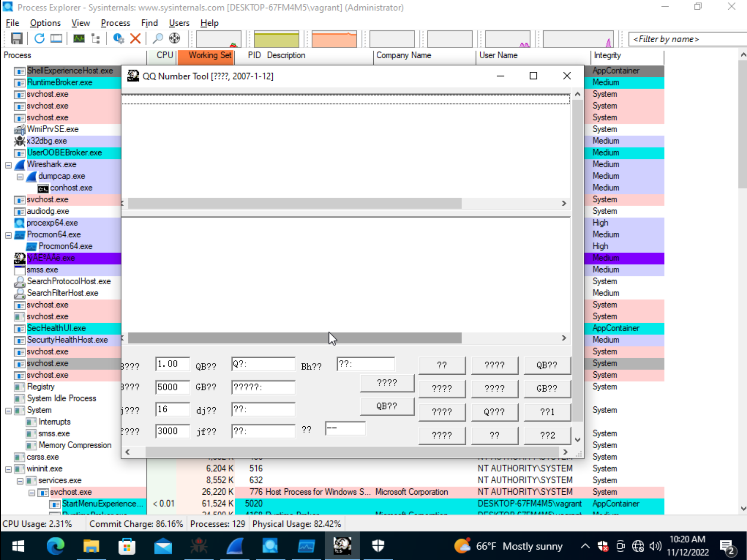Open Wireshark from the taskbar
This screenshot has height=560, width=747.
coord(235,546)
